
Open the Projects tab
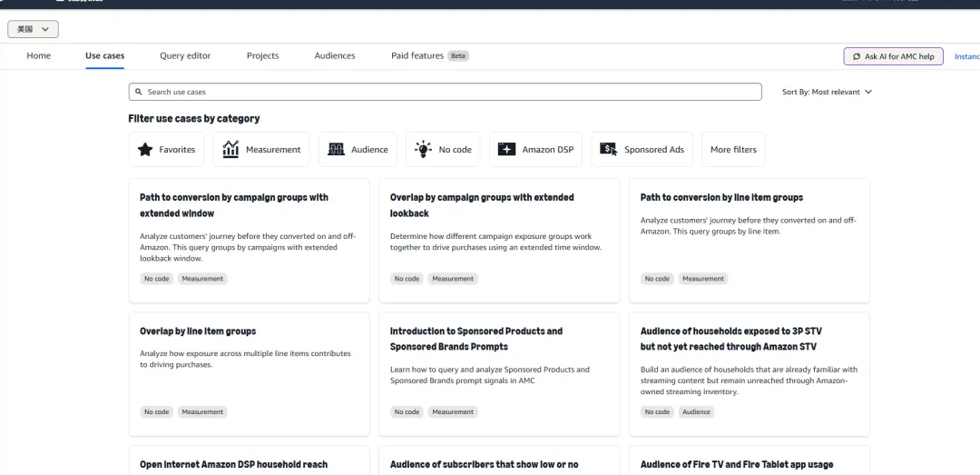coord(262,55)
